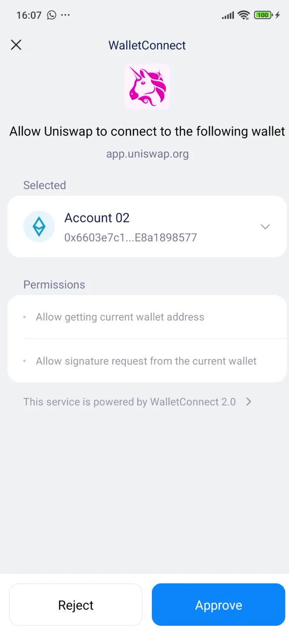Tap the X to dismiss the WalletConnect dialog

pos(16,45)
